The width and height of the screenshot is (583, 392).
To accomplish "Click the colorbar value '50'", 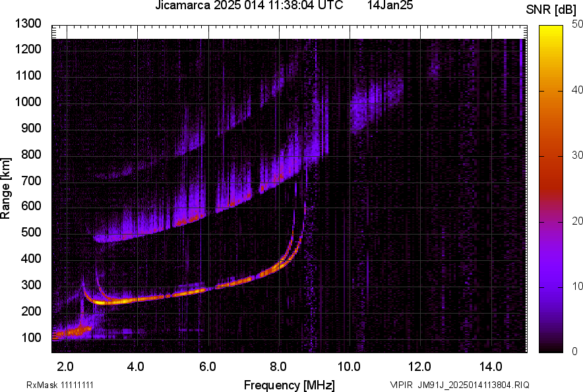I will coord(578,24).
